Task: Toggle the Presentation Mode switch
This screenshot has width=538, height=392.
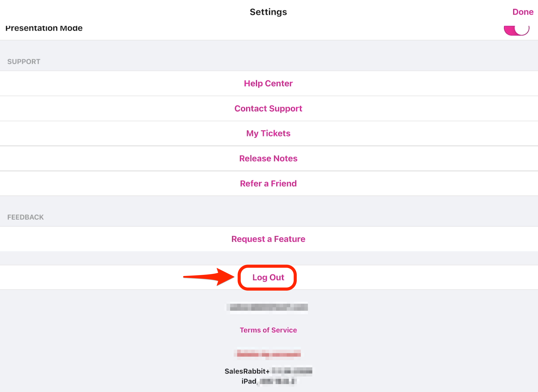Action: 516,30
